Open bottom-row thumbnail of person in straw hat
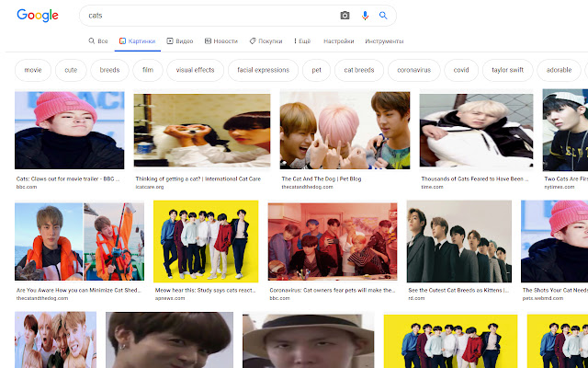 309,341
